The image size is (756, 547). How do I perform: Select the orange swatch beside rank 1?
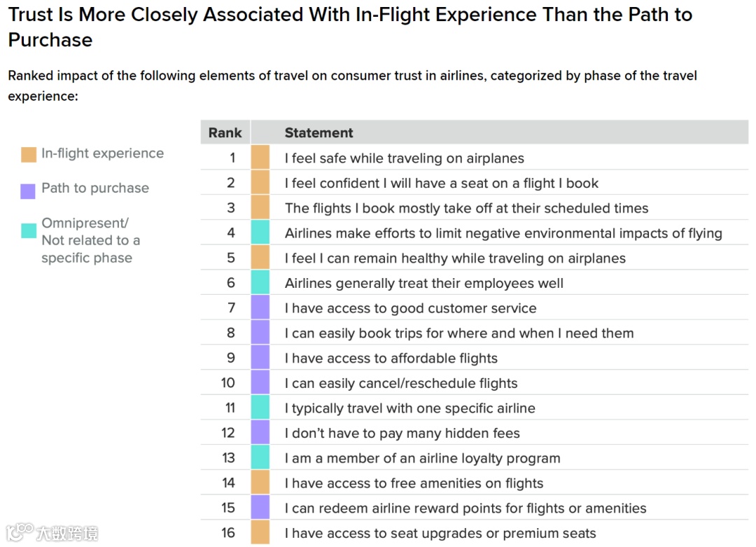click(x=260, y=158)
